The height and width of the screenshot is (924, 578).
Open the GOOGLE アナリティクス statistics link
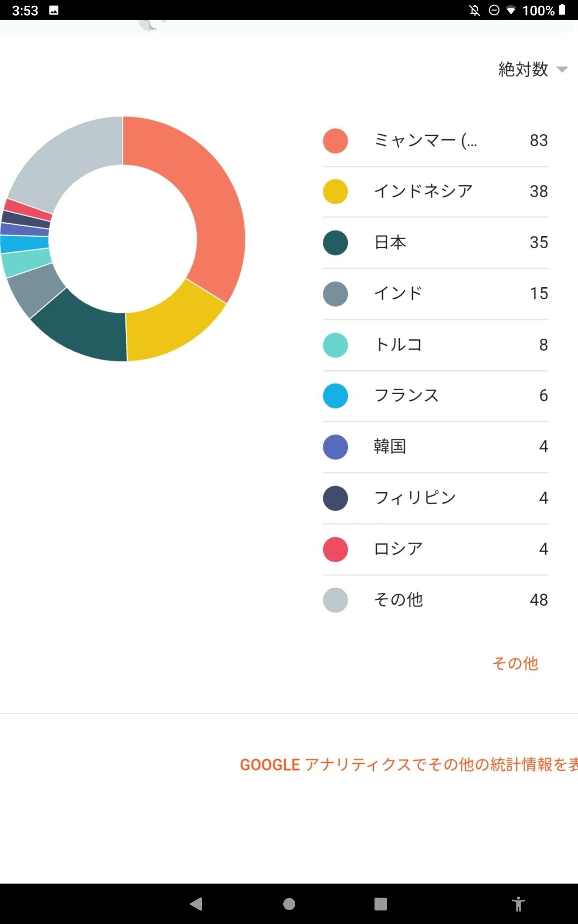point(408,764)
